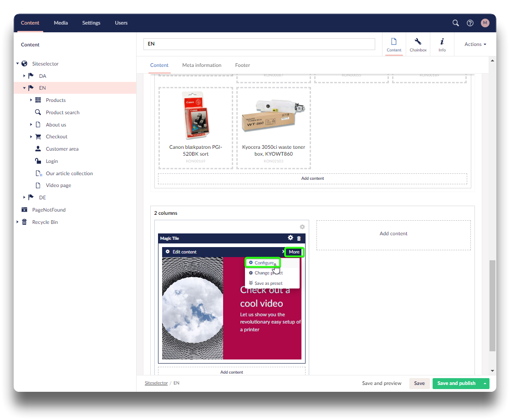This screenshot has height=420, width=510.
Task: Open the Actions dropdown
Action: (475, 44)
